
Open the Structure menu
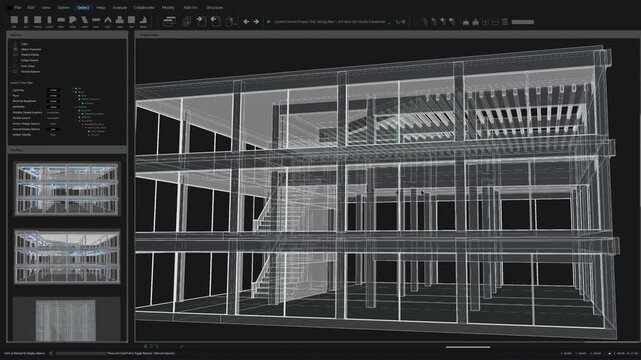point(215,7)
